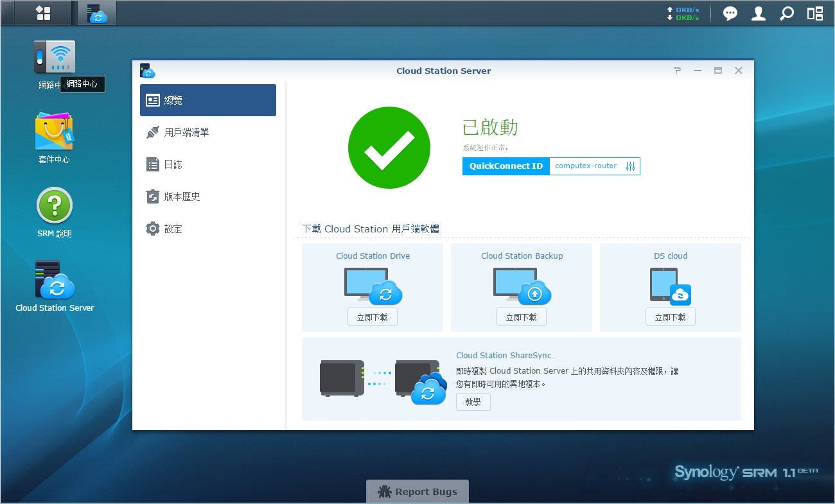Screen dimensions: 835x504
Task: Click the window title bar app icon
Action: point(148,71)
